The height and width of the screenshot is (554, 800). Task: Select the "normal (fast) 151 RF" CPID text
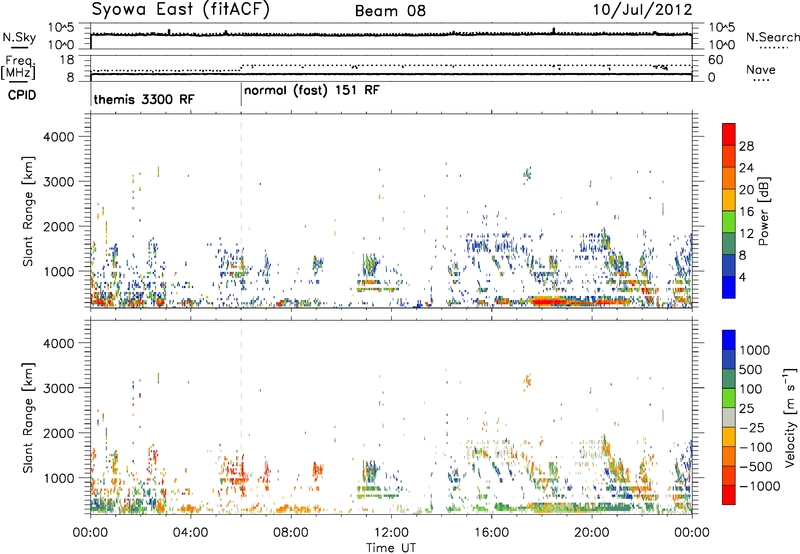[x=312, y=91]
